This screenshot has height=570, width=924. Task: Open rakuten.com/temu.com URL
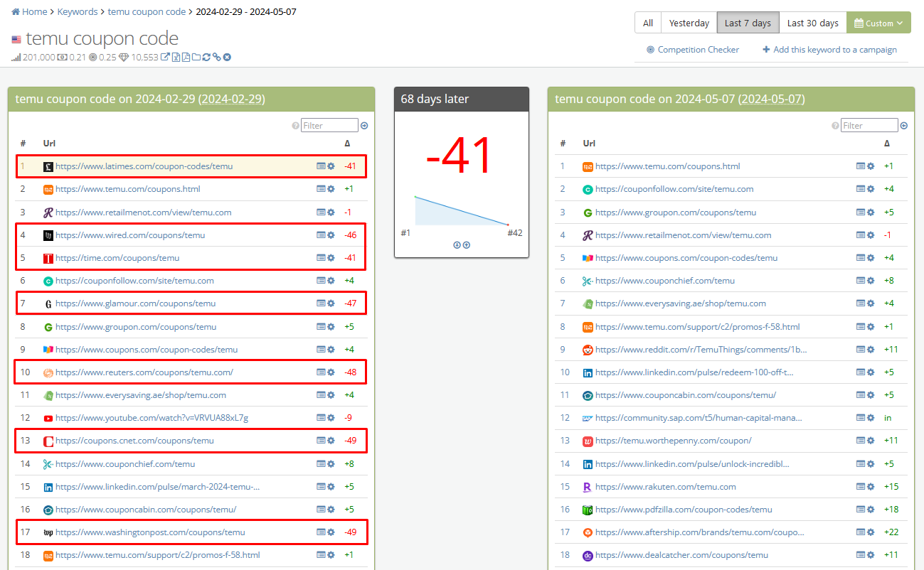666,486
